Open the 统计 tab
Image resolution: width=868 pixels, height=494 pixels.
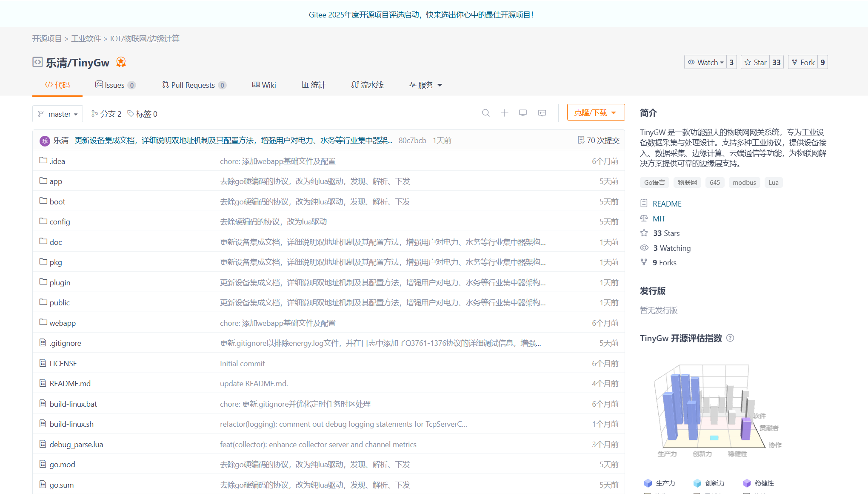click(x=314, y=85)
